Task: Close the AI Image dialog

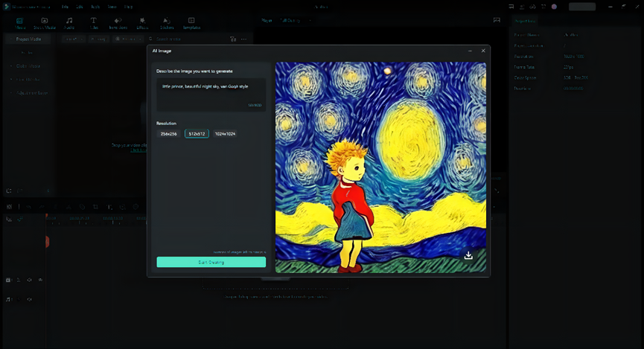Action: point(483,51)
